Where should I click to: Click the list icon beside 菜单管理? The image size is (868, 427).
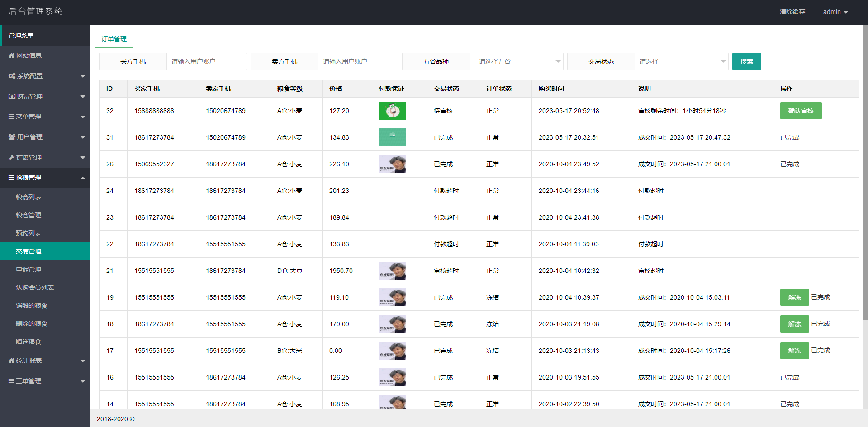point(11,117)
